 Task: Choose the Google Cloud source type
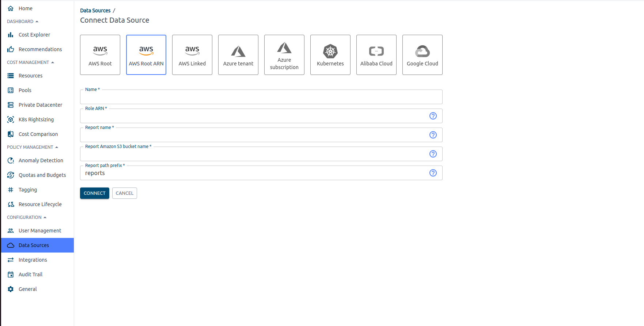click(423, 55)
